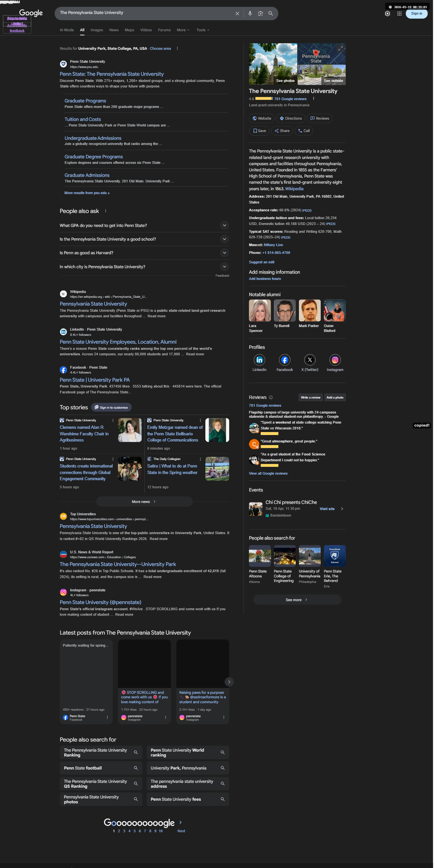Click the Sign in button
The image size is (438, 868).
pos(417,13)
